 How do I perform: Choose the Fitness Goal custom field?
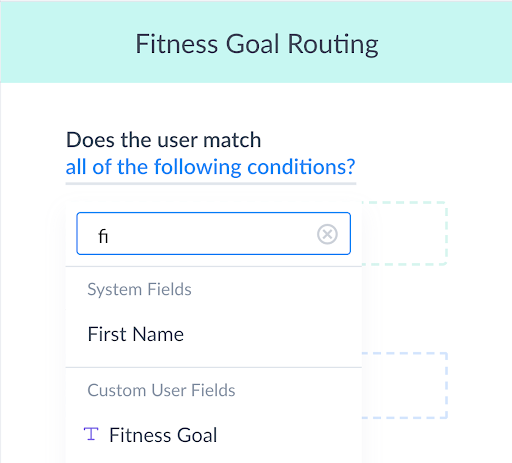click(214, 435)
